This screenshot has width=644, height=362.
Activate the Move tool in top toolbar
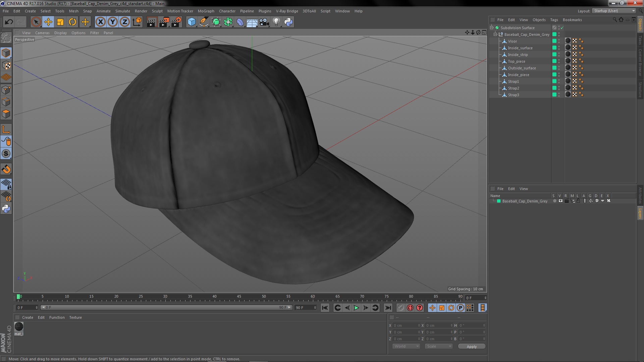[x=48, y=22]
